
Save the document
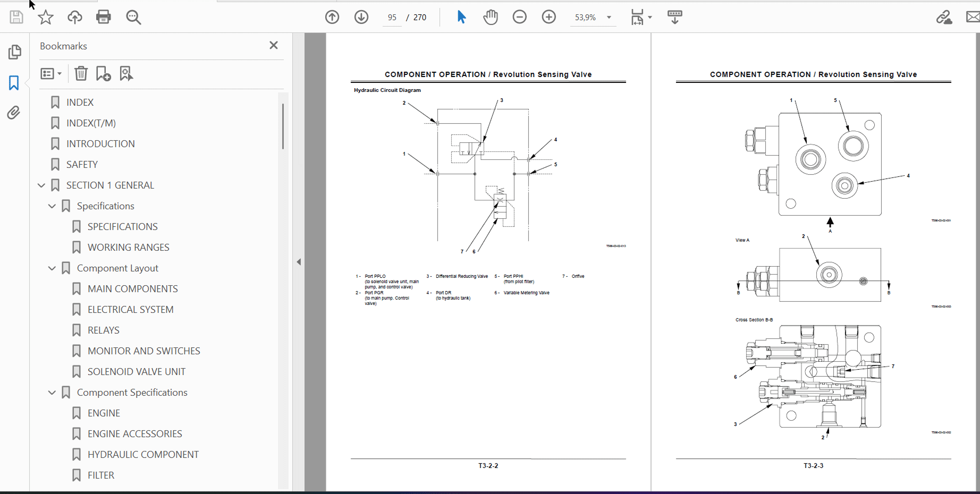pos(16,17)
